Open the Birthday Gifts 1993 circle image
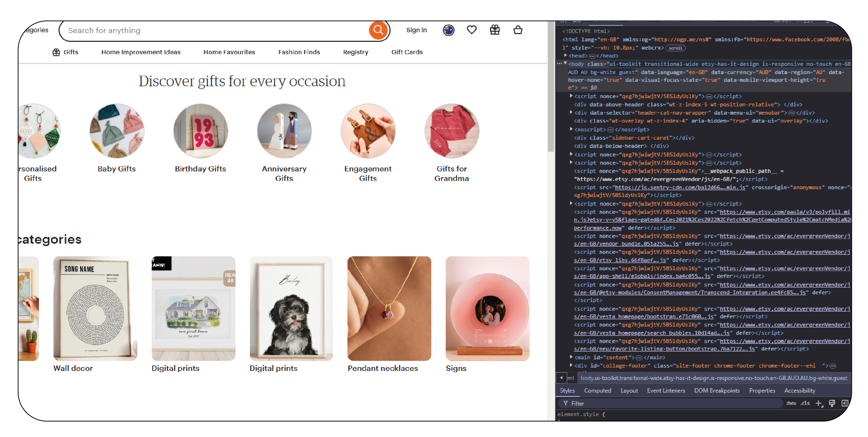Screen dimensions: 868x437 (x=201, y=131)
